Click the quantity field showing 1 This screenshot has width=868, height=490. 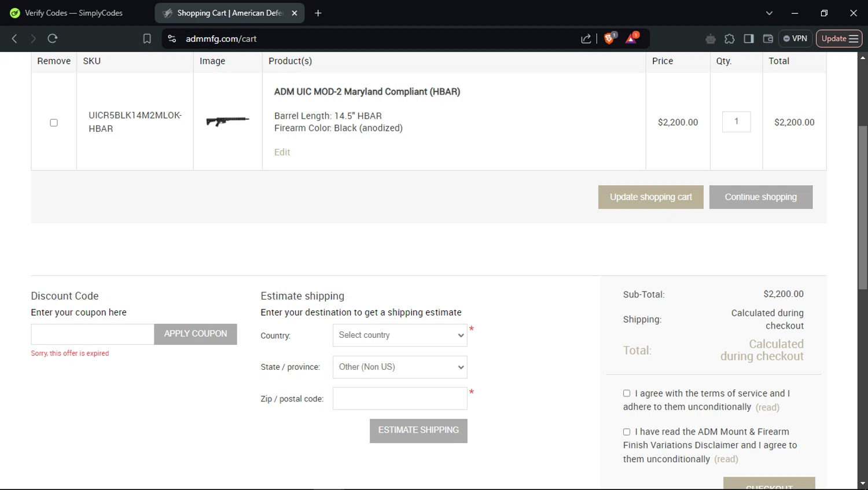[736, 121]
